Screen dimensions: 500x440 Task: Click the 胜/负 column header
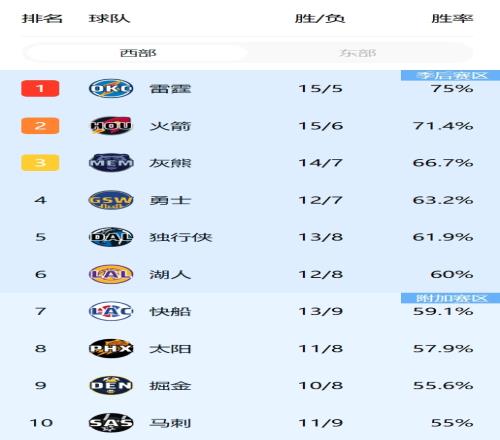[320, 18]
